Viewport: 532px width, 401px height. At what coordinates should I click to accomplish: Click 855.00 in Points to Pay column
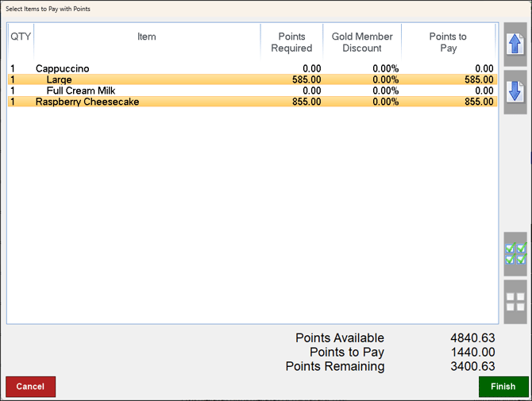click(479, 102)
